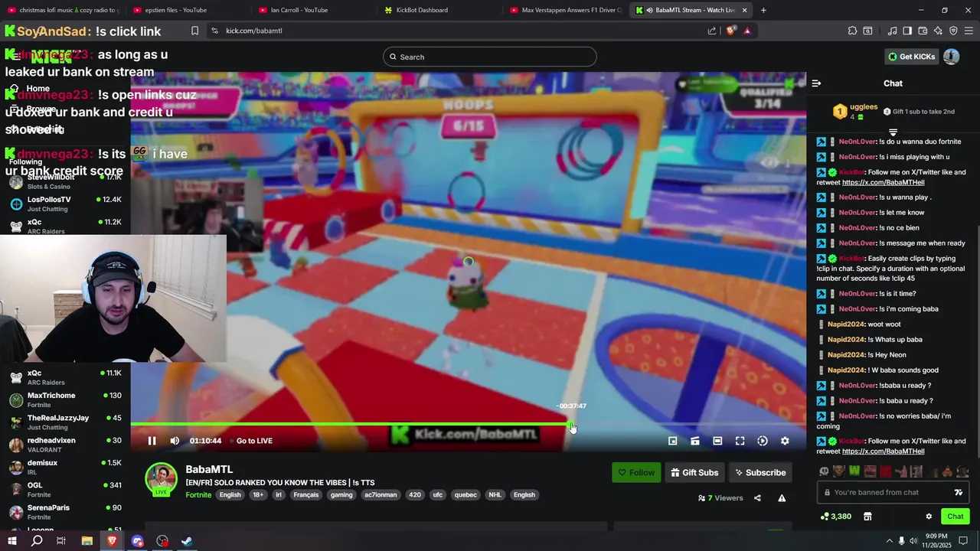Screen dimensions: 980x551
Task: Mute the stream player volume
Action: tap(175, 441)
